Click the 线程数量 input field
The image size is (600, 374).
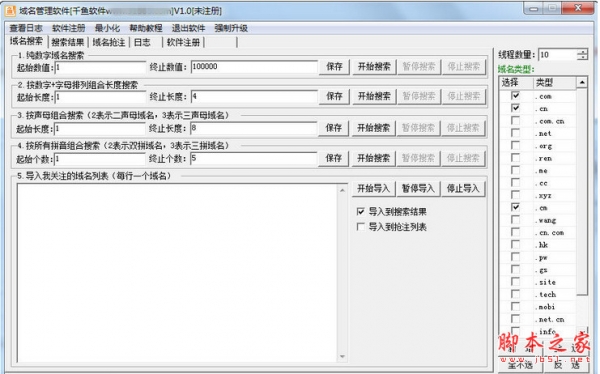tap(558, 55)
